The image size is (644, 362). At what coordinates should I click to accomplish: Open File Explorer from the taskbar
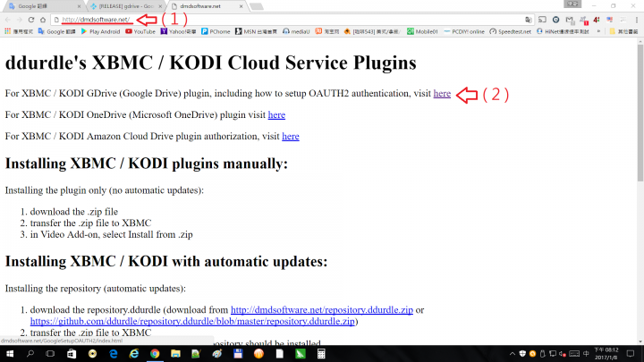[x=176, y=354]
